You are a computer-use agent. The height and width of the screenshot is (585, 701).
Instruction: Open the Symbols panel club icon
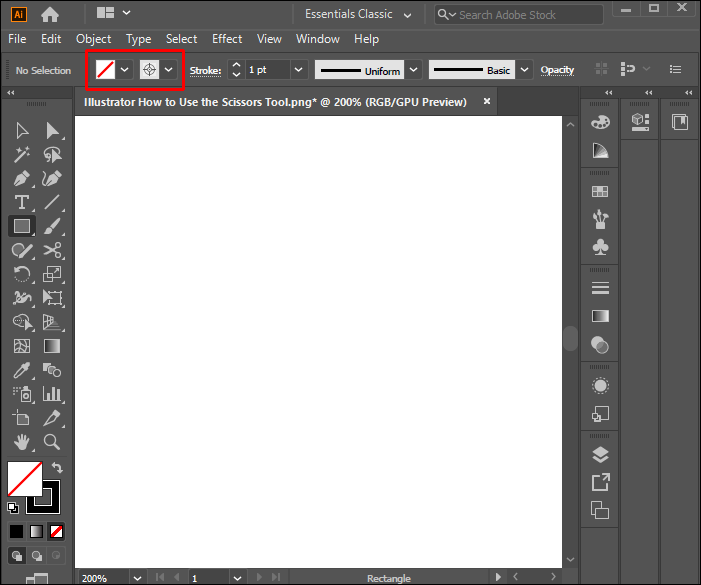click(x=600, y=246)
